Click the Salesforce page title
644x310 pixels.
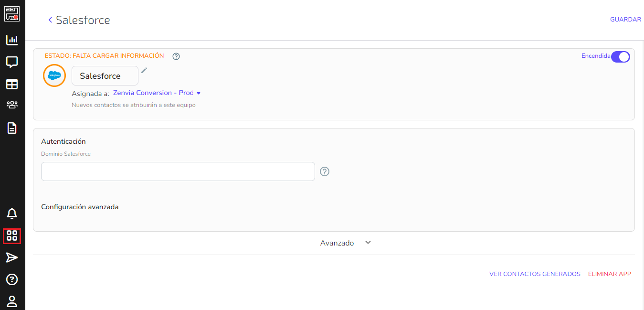point(83,20)
